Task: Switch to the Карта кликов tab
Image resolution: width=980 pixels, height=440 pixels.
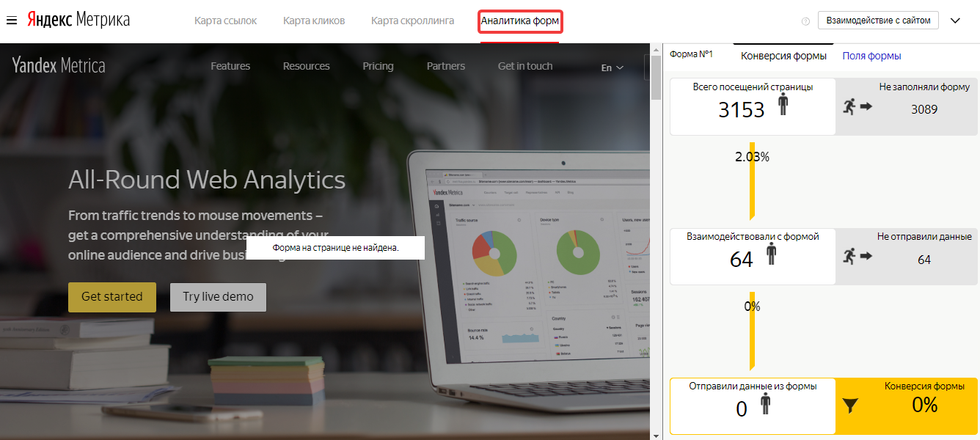Action: [314, 21]
